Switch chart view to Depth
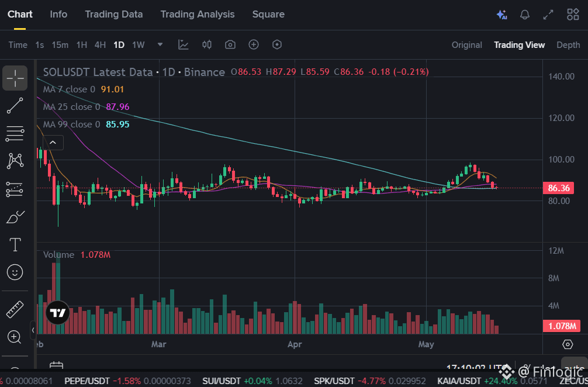This screenshot has height=387, width=588. (x=568, y=45)
